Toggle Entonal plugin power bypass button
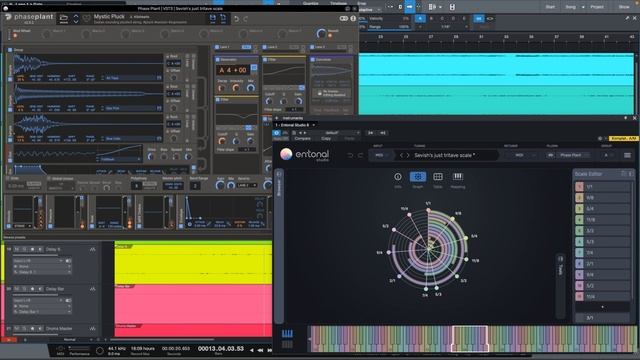The image size is (640, 360). 276,133
